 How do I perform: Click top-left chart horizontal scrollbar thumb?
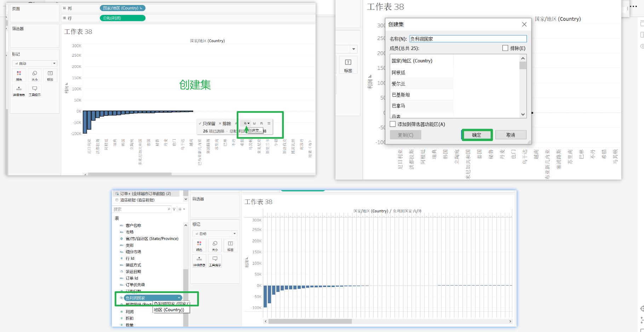(x=130, y=174)
